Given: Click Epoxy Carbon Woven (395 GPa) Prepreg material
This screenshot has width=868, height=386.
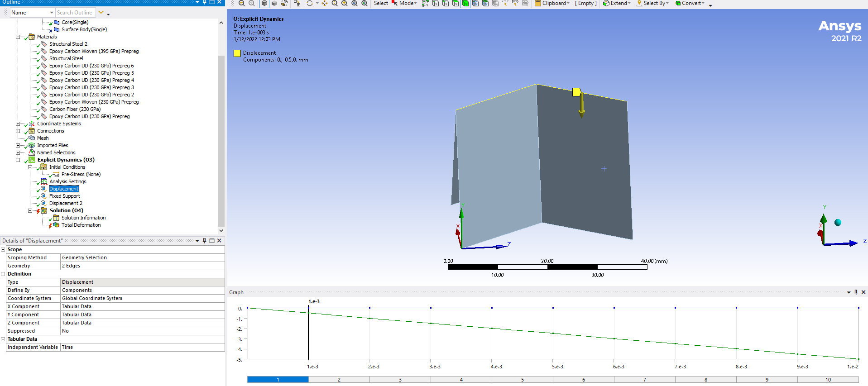Looking at the screenshot, I should (x=94, y=51).
